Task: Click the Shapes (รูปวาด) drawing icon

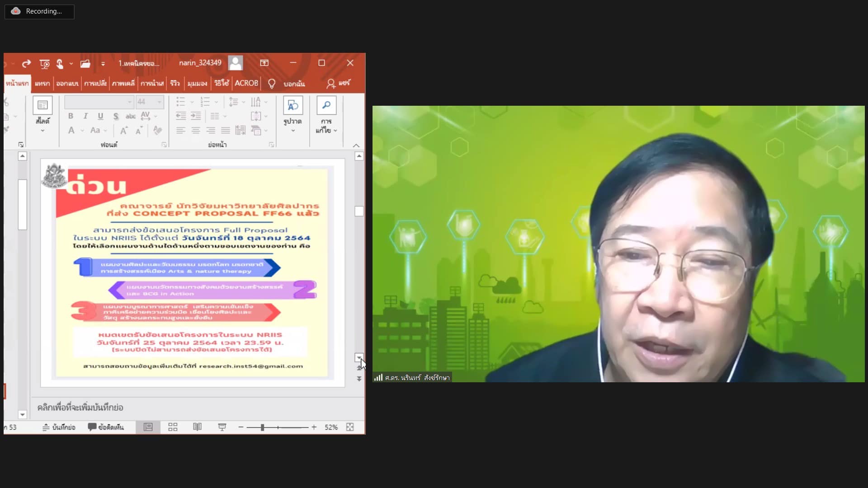Action: pyautogui.click(x=292, y=106)
